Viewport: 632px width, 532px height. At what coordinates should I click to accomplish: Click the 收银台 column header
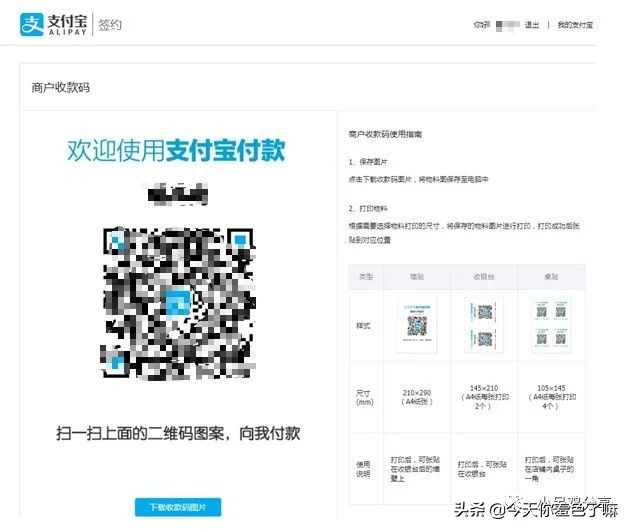tap(484, 277)
